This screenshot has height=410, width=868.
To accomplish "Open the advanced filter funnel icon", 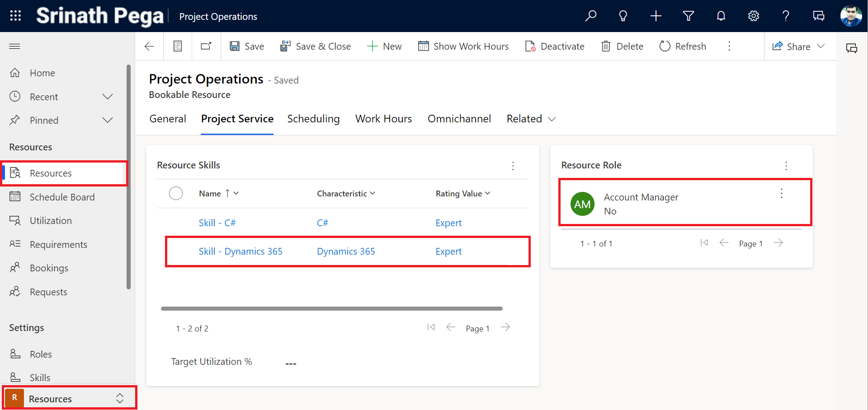I will [x=688, y=16].
